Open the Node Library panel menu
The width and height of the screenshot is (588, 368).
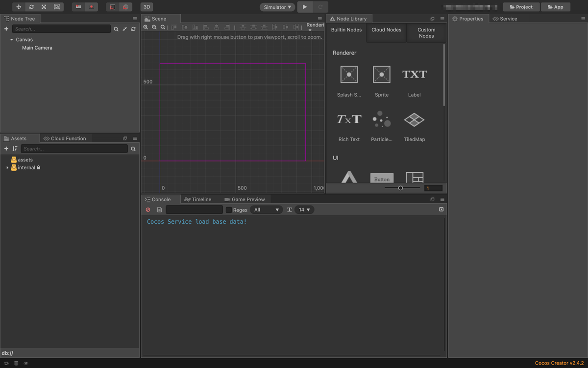click(x=442, y=19)
